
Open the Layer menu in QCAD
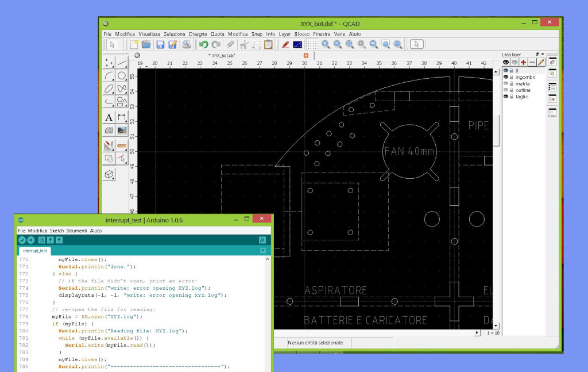click(284, 34)
